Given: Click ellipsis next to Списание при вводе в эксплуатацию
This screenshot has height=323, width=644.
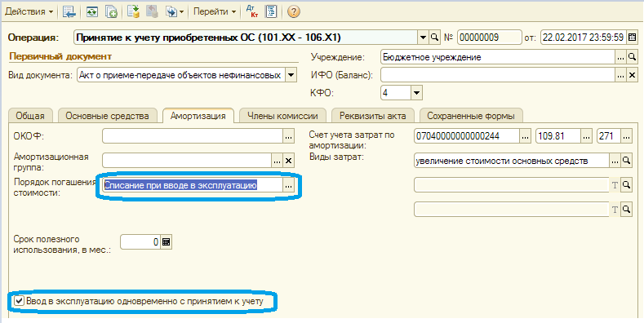Looking at the screenshot, I should pyautogui.click(x=289, y=185).
